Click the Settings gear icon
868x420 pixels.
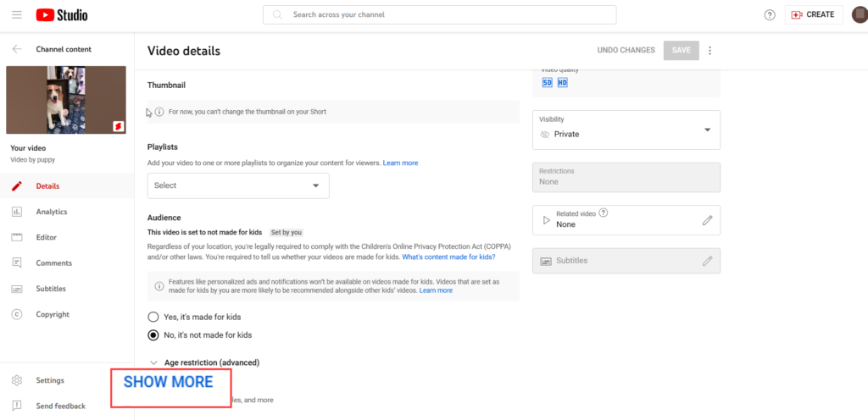pos(17,381)
